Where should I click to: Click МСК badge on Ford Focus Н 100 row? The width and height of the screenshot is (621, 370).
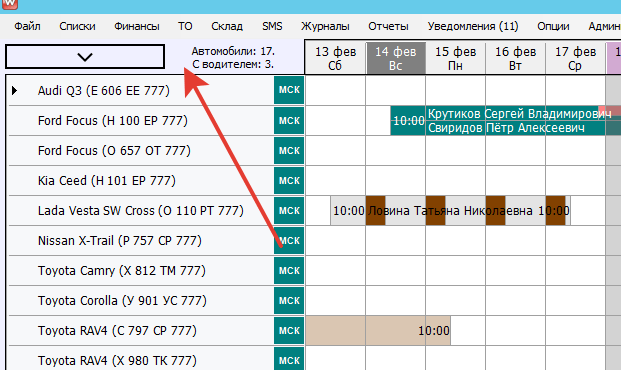point(289,120)
